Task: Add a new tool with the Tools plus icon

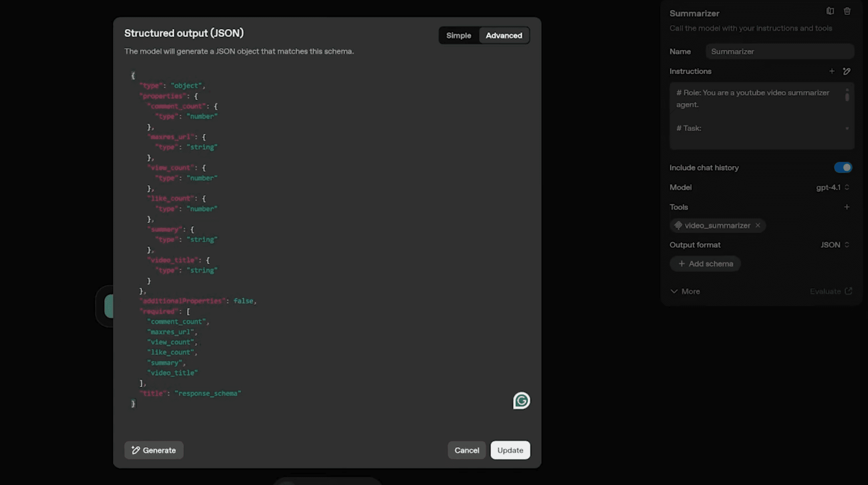Action: pos(847,207)
